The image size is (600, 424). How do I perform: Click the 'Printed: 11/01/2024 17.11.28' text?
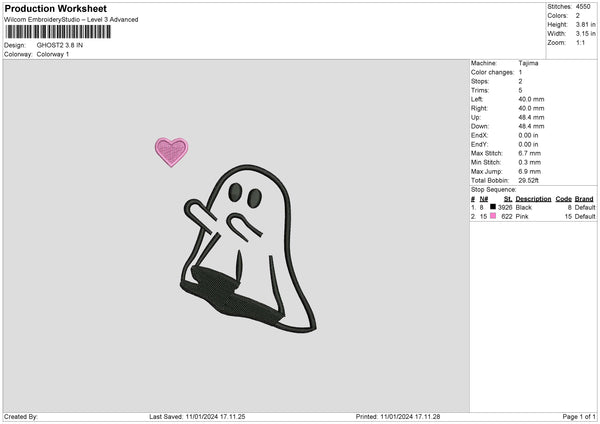398,417
